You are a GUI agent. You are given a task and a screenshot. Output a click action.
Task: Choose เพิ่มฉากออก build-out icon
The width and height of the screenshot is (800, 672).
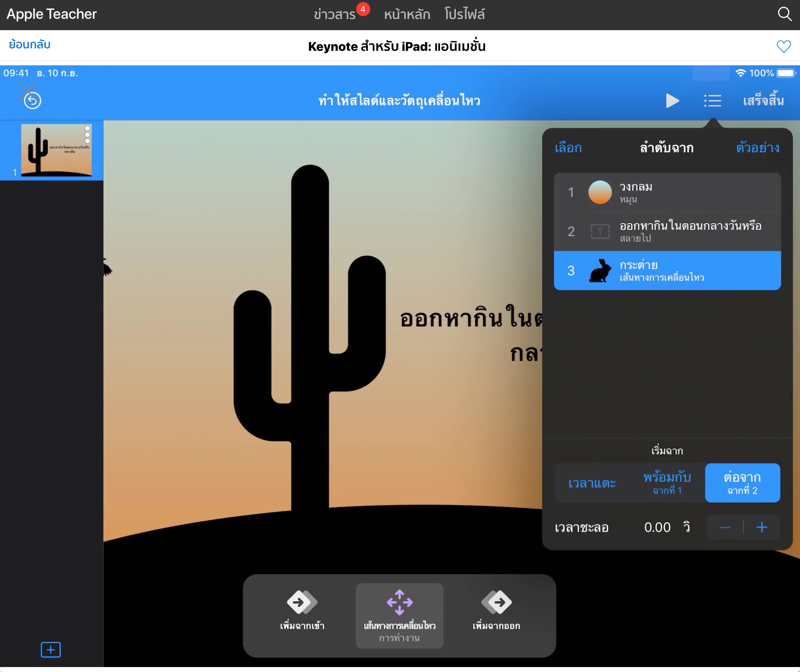pos(496,611)
